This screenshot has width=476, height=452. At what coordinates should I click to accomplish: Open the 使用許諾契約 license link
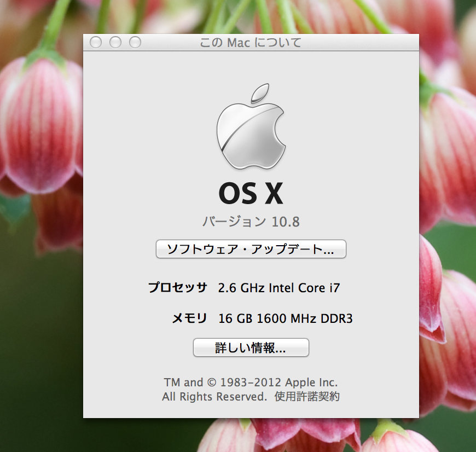[307, 396]
